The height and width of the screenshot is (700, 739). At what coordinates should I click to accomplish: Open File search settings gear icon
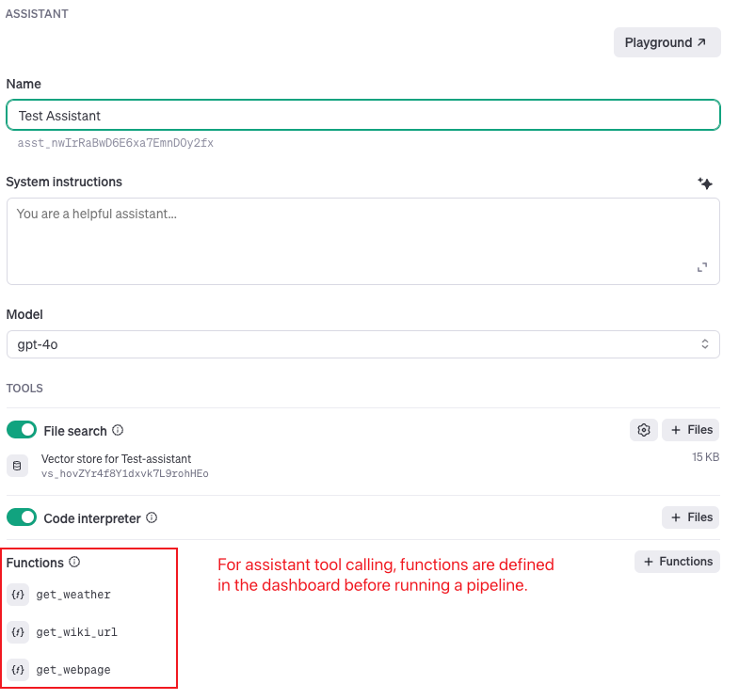(644, 430)
